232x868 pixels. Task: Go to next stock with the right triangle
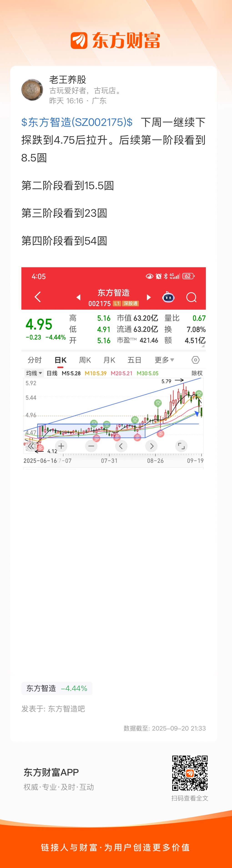tap(149, 297)
